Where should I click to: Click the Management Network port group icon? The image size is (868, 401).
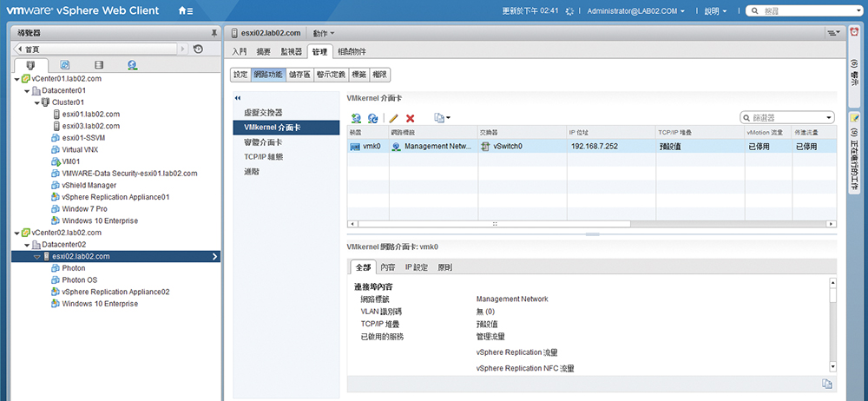(x=396, y=146)
